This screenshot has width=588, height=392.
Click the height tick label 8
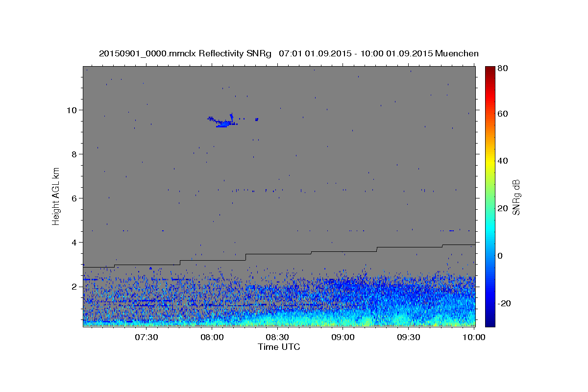click(74, 154)
